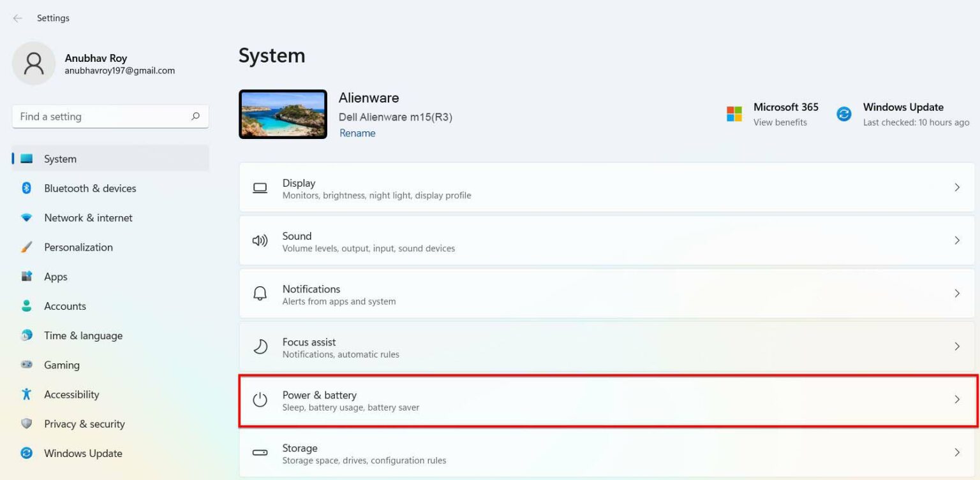Click the Sound speaker icon
Viewport: 980px width, 480px height.
click(x=260, y=240)
